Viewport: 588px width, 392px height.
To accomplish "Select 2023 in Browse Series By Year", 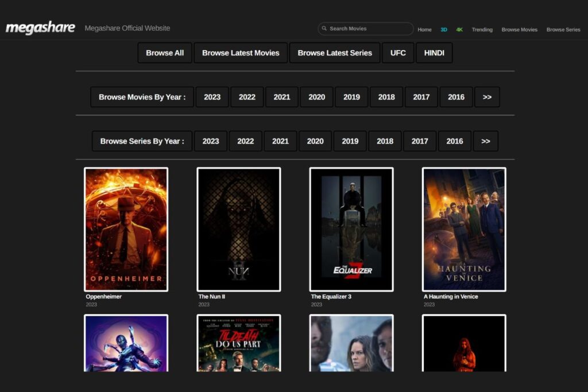I will point(211,141).
